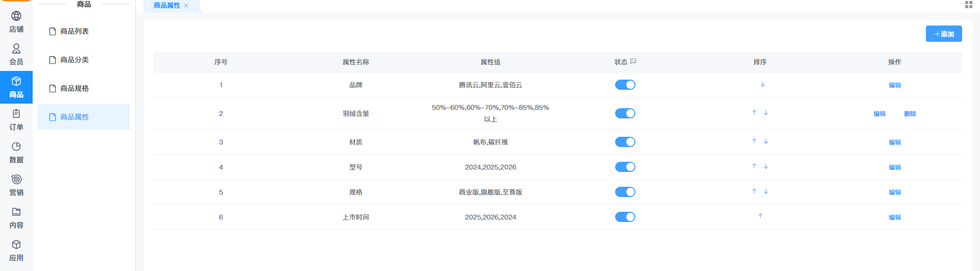Click the 上市时间 attribute name
This screenshot has height=271, width=980.
point(355,217)
